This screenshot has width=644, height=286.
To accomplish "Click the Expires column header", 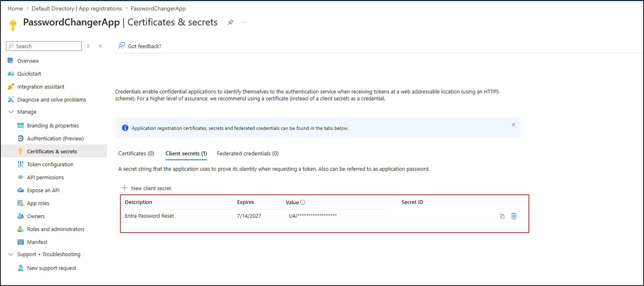I will pos(245,202).
